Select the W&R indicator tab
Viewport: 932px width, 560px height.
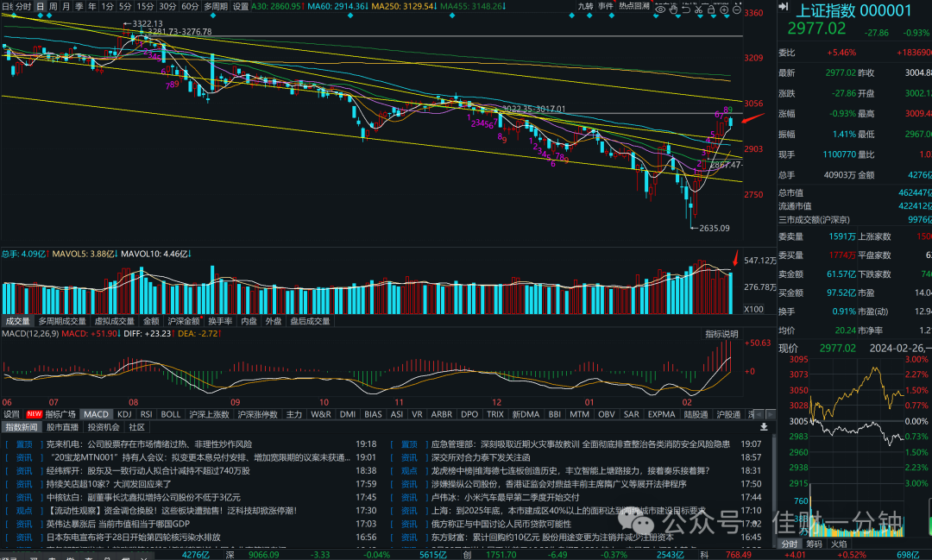(321, 414)
